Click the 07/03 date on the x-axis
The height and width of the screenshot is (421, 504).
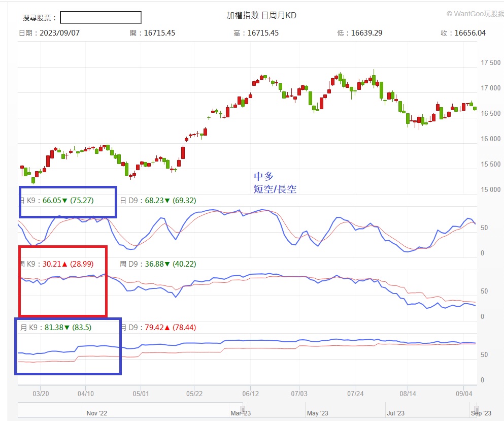point(299,393)
